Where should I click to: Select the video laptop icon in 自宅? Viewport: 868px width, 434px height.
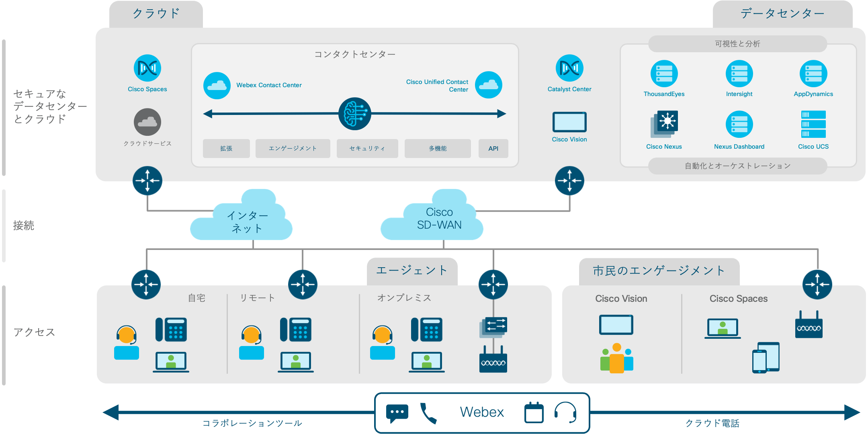[171, 362]
